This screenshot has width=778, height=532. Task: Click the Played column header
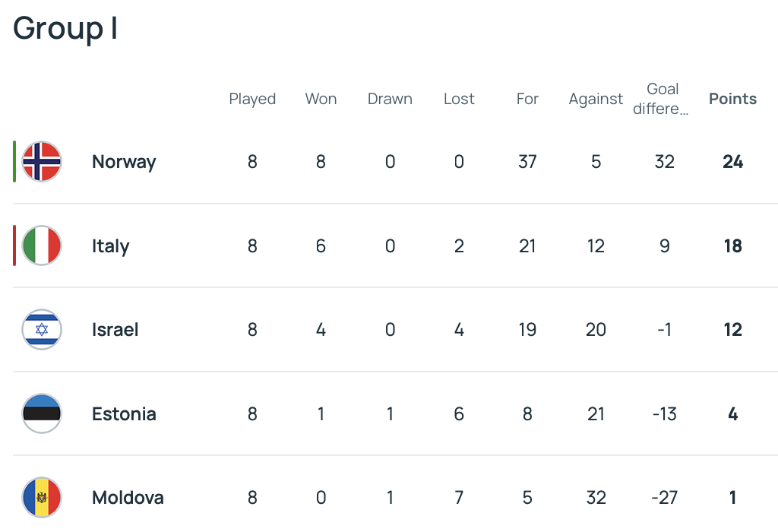[252, 99]
